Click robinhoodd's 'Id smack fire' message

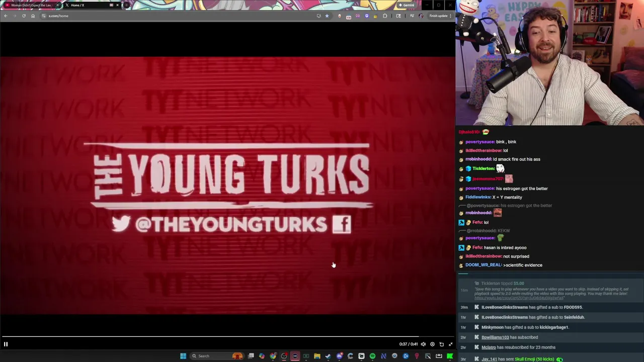click(517, 159)
